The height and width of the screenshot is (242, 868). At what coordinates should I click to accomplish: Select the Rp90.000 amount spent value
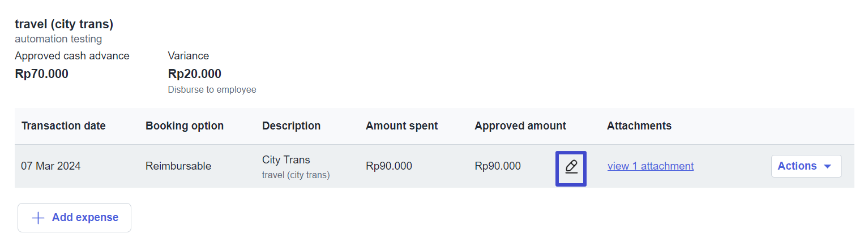click(x=389, y=166)
